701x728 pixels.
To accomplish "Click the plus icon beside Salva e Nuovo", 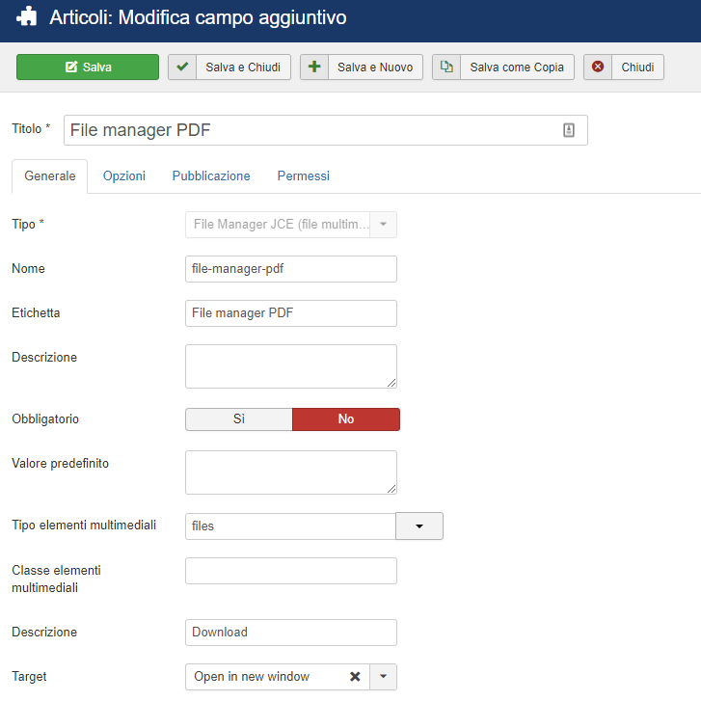I will tap(314, 67).
